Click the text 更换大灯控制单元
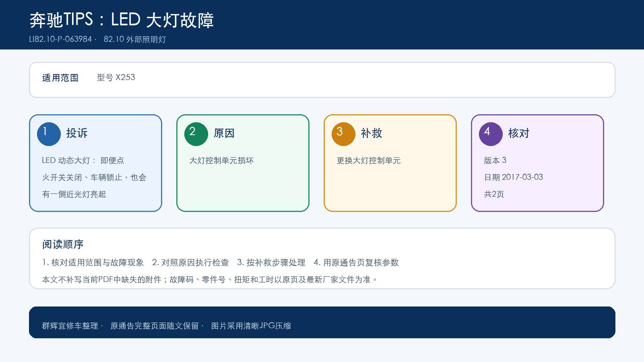The height and width of the screenshot is (362, 644). [369, 160]
